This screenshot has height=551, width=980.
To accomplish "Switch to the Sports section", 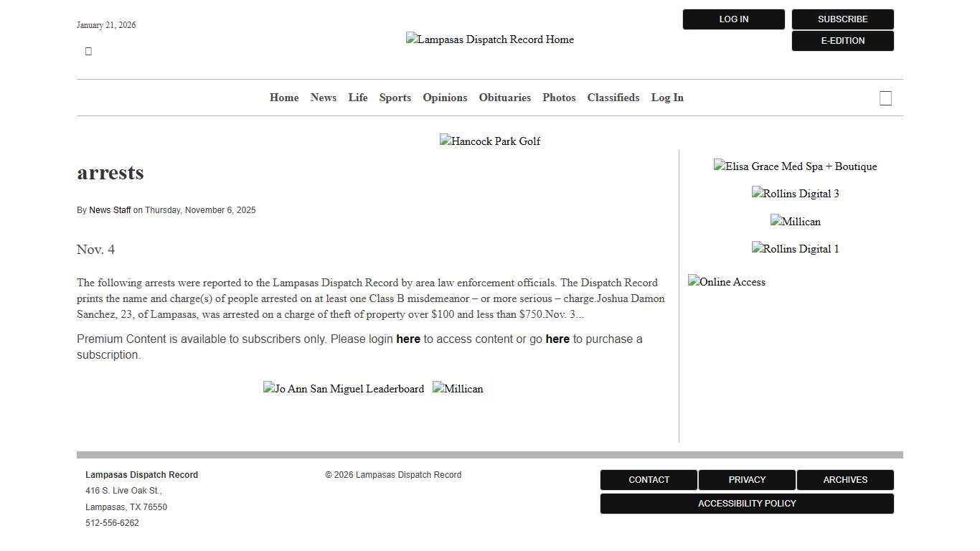I will 395,98.
